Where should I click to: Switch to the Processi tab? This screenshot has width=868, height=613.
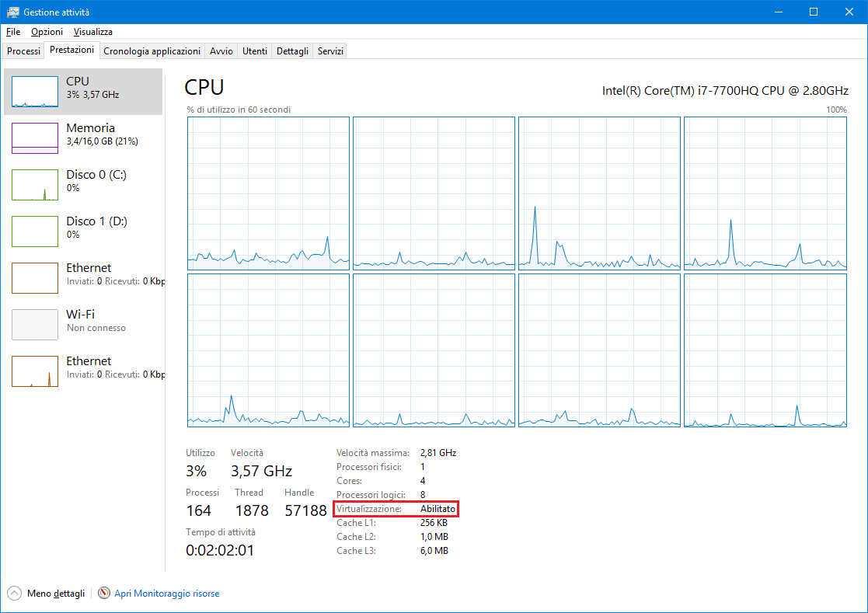[23, 51]
